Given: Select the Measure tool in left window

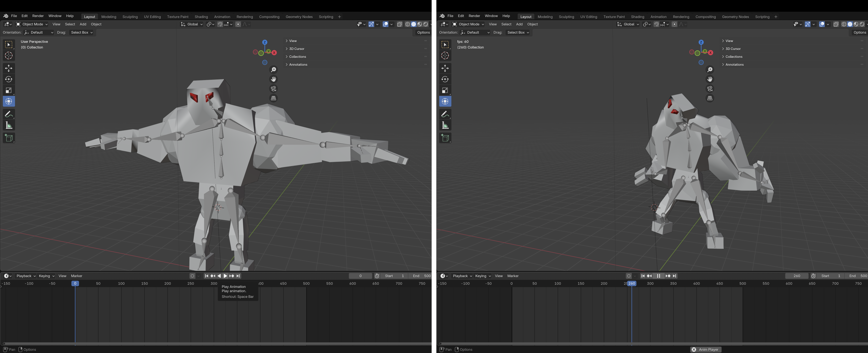Looking at the screenshot, I should point(9,125).
